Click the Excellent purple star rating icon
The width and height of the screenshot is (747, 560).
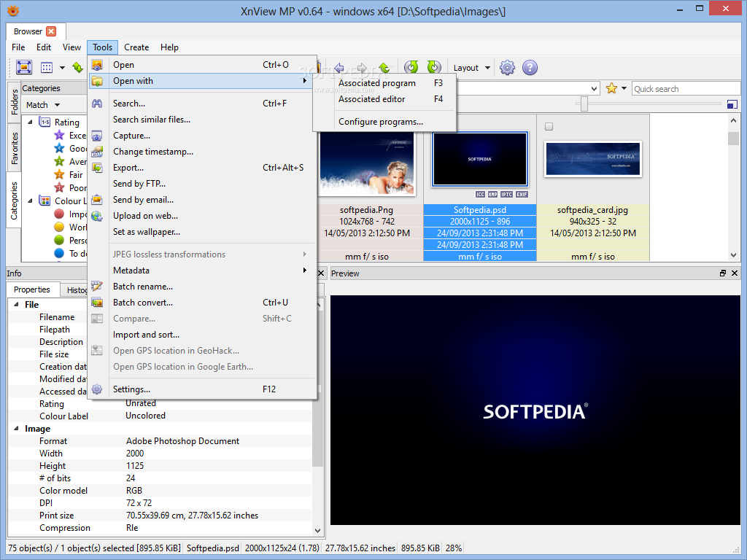59,135
